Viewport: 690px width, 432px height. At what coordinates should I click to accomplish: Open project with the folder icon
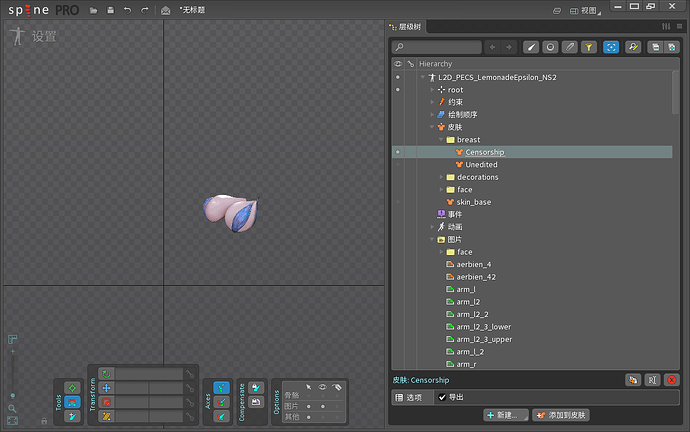point(93,10)
